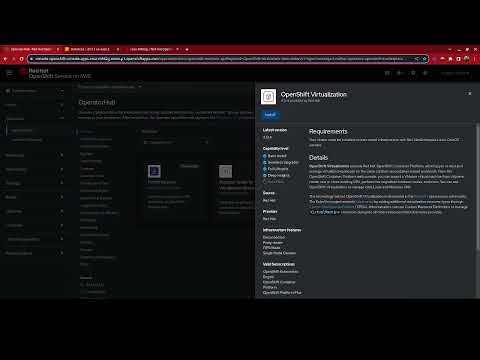Open the hamburger navigation menu
Viewport: 480px width, 360px height.
click(9, 73)
